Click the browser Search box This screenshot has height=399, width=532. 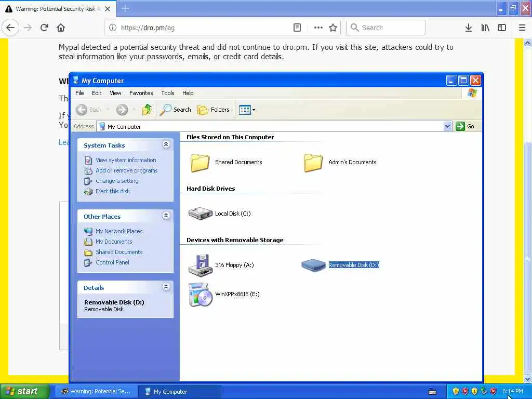(385, 28)
